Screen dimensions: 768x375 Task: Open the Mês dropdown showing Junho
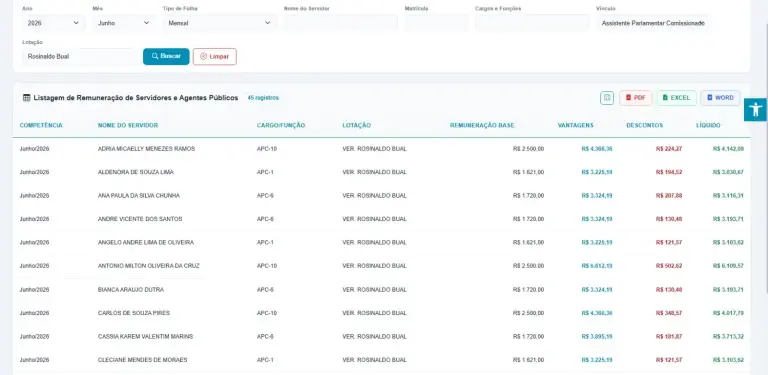tap(124, 23)
